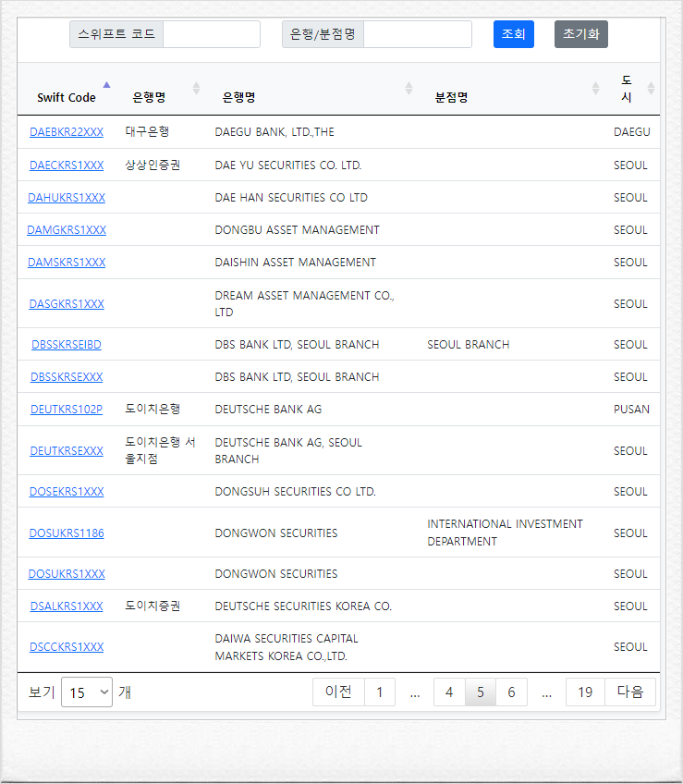The height and width of the screenshot is (784, 683).
Task: Click the Swift Code column header text
Action: pyautogui.click(x=67, y=97)
